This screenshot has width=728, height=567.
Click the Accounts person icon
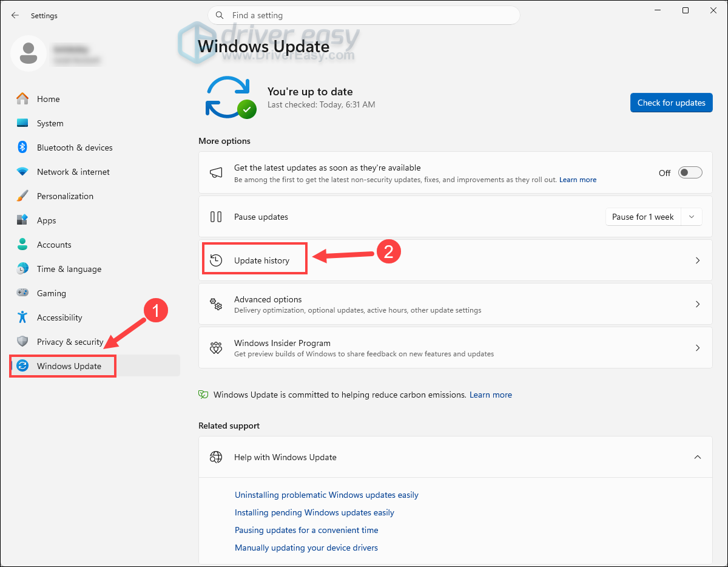click(22, 245)
